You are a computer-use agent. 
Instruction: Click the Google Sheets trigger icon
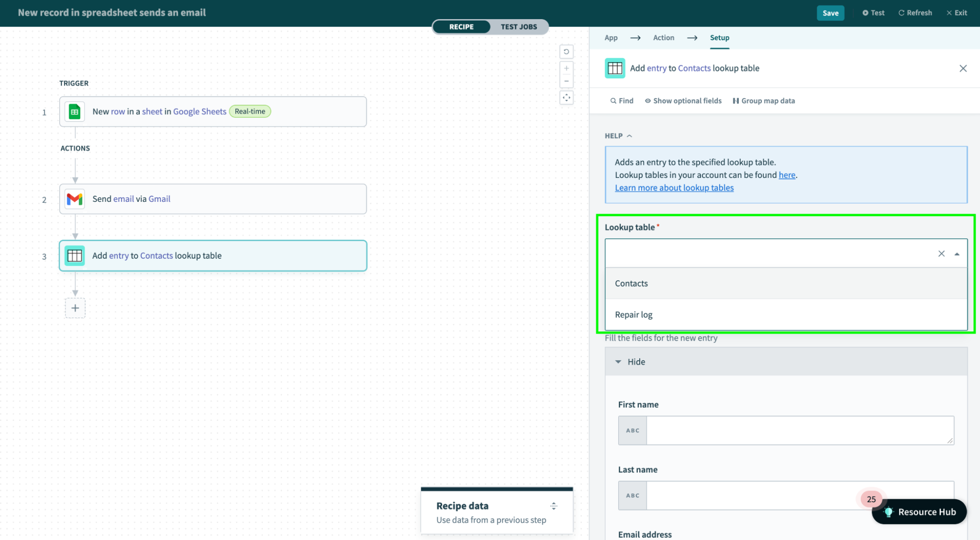75,112
